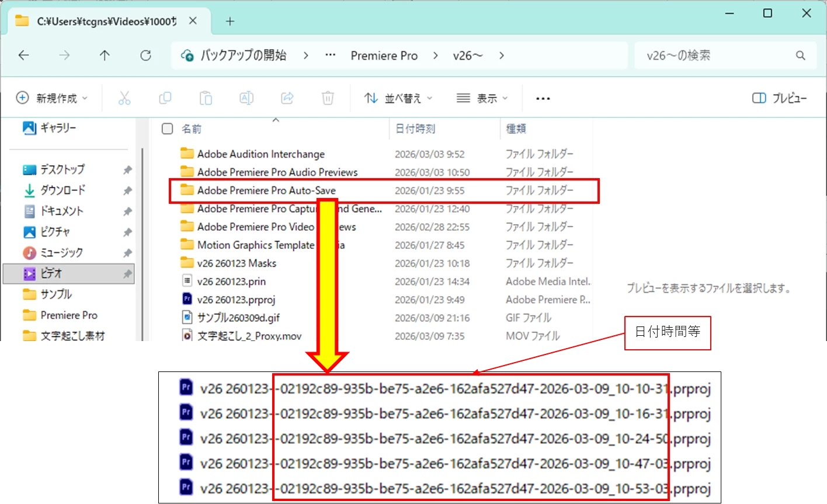Select Adobe Premiere Pro Auto-Save folder
827x504 pixels.
click(x=266, y=190)
